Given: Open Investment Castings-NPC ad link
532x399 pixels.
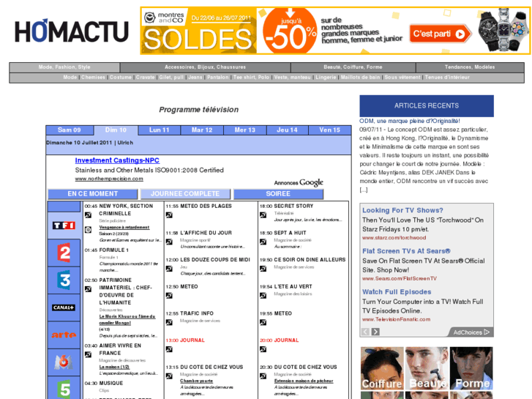Looking at the screenshot, I should pyautogui.click(x=117, y=160).
